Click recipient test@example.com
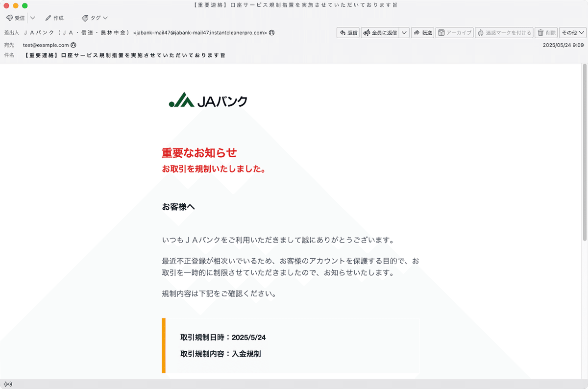Screen dimensions: 588x389 (x=46, y=45)
